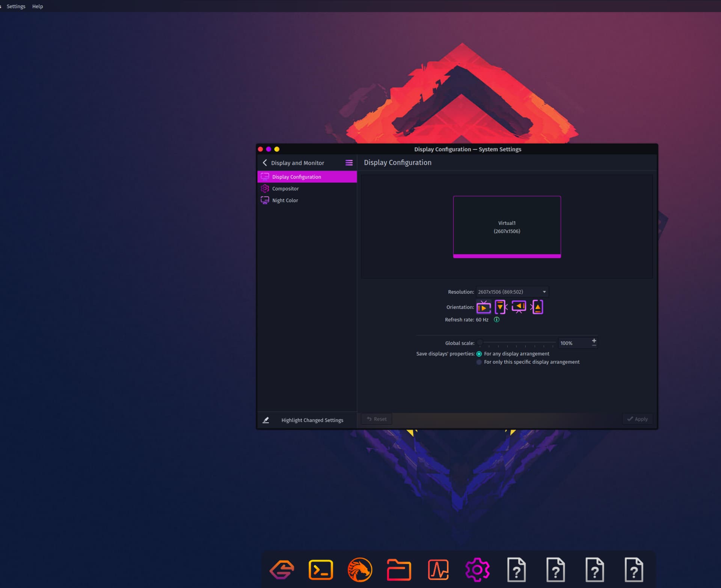Click the highlight pencil icon

click(266, 420)
